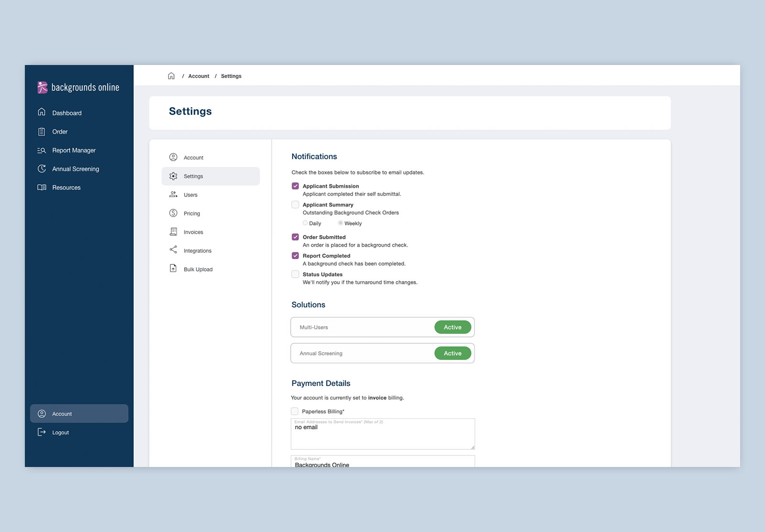This screenshot has height=532, width=765.
Task: Select the Annual Screening clock icon
Action: coord(42,169)
